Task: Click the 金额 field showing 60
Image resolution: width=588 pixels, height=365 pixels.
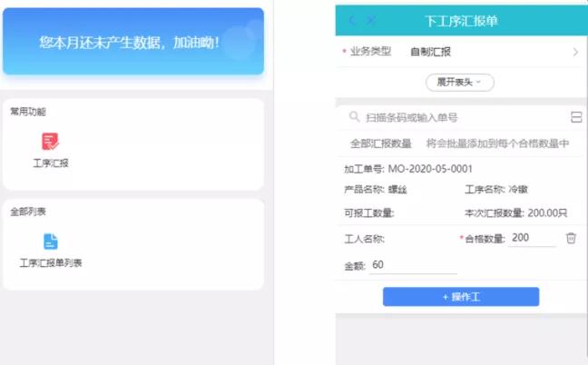Action: pyautogui.click(x=413, y=265)
